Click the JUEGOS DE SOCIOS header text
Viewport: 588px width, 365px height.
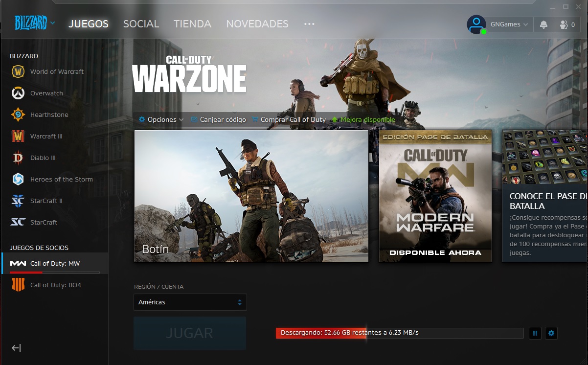coord(39,248)
